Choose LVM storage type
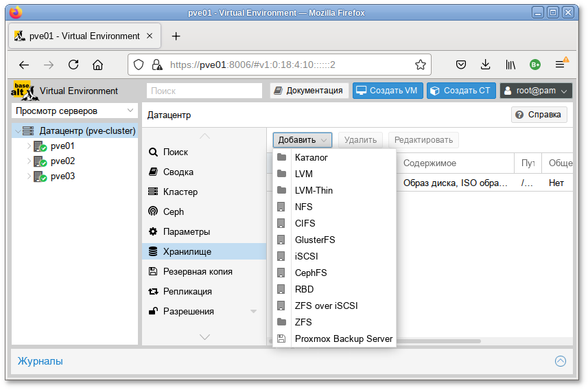Image resolution: width=588 pixels, height=390 pixels. coord(335,174)
